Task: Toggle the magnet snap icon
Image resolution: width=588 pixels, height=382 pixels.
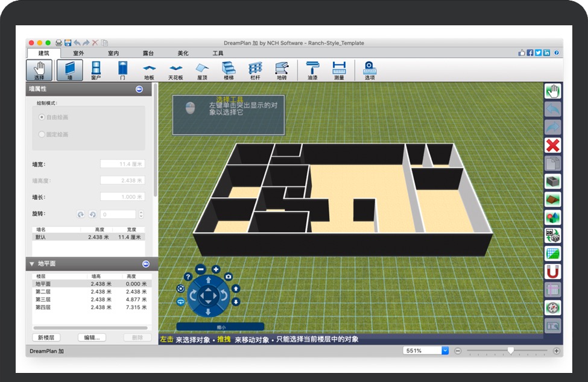Action: point(552,271)
